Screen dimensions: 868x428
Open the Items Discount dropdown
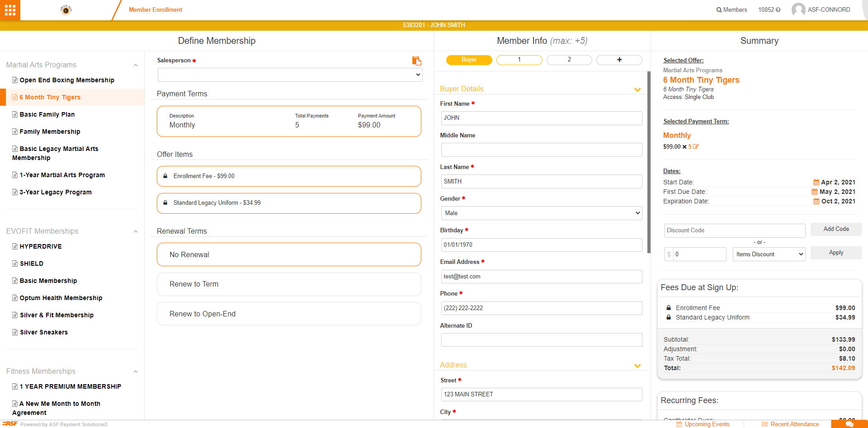pos(769,254)
